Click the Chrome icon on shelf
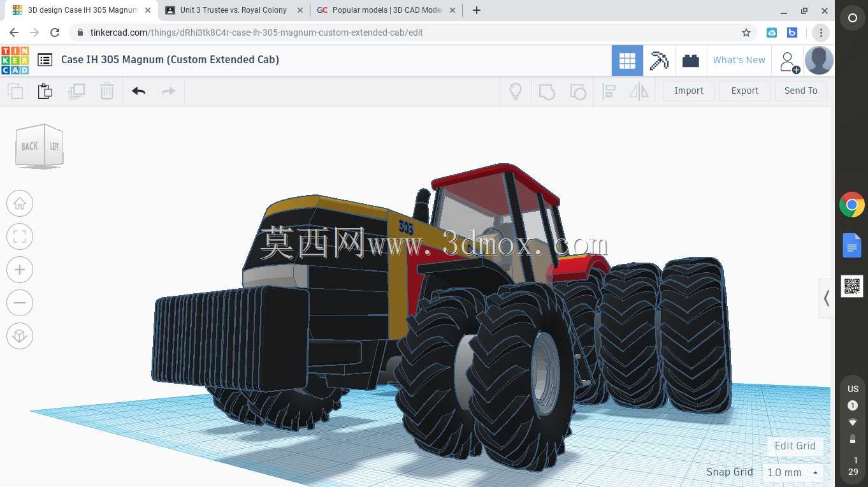The width and height of the screenshot is (868, 487). (852, 205)
